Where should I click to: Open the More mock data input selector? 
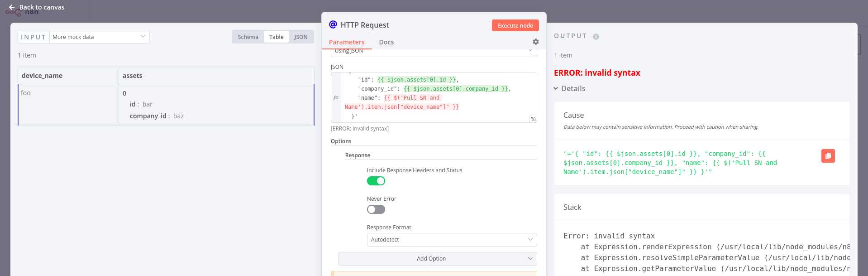pyautogui.click(x=99, y=37)
